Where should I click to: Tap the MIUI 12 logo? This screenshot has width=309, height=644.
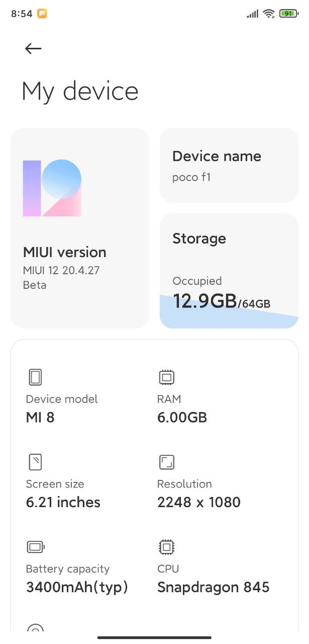click(x=52, y=188)
